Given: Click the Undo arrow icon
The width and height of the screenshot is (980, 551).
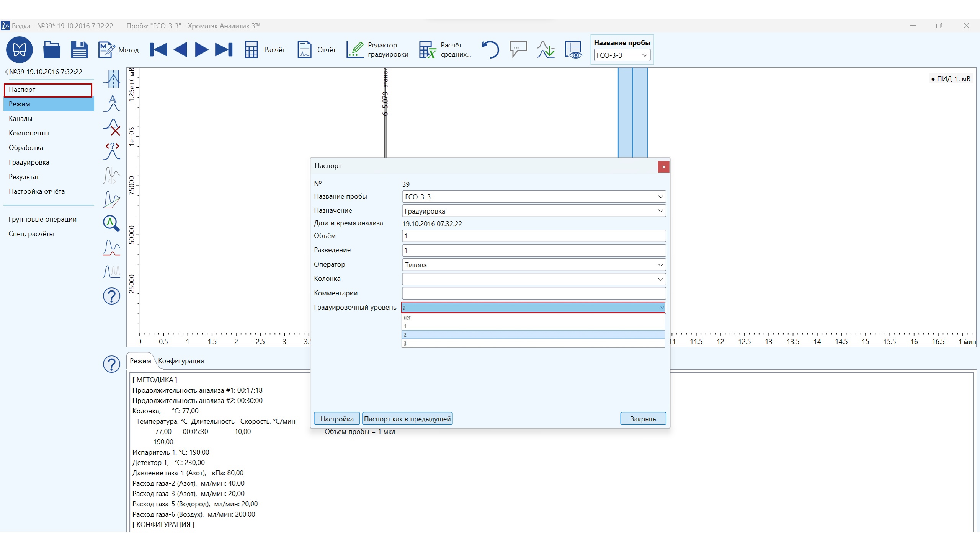Looking at the screenshot, I should coord(490,50).
